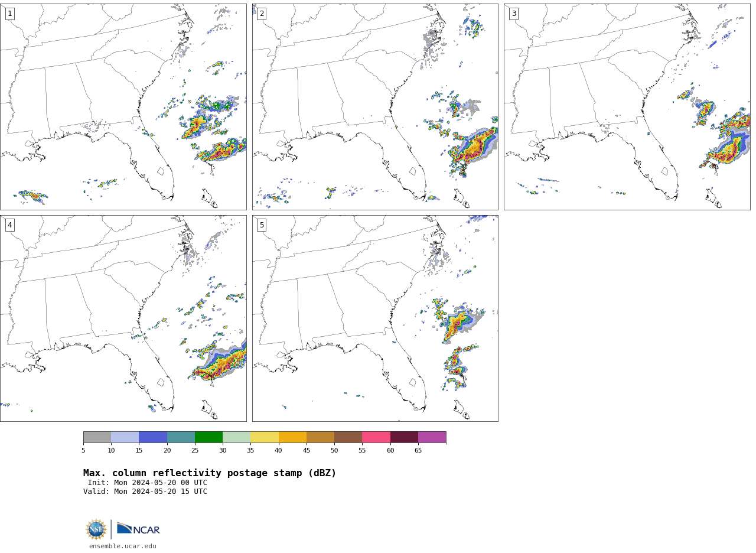Screen dimensions: 756x553
Task: Click the member number label 5
Action: click(262, 225)
